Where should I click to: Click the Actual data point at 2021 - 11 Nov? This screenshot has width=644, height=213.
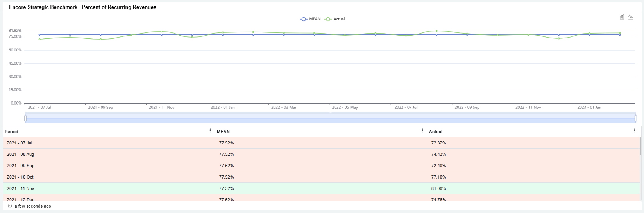(x=162, y=32)
